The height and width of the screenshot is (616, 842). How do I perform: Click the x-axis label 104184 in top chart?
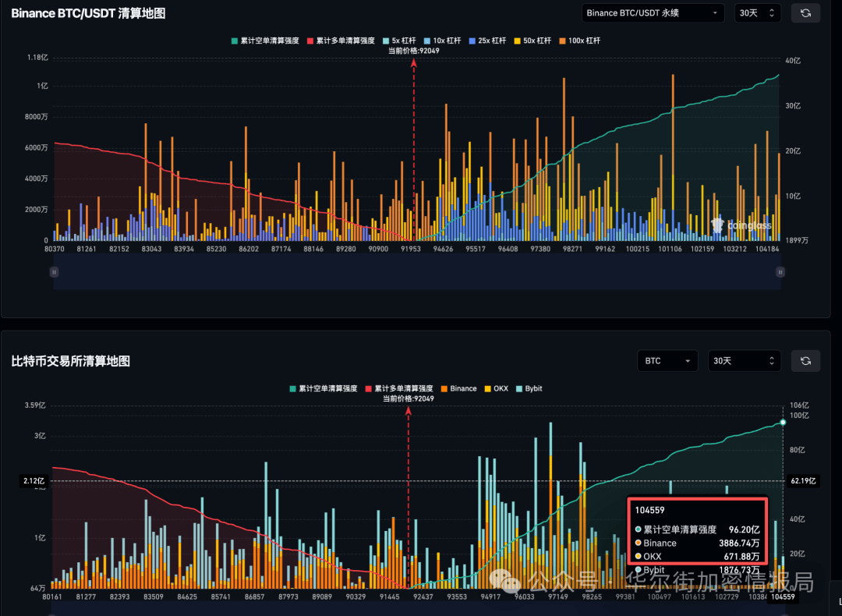coord(767,250)
